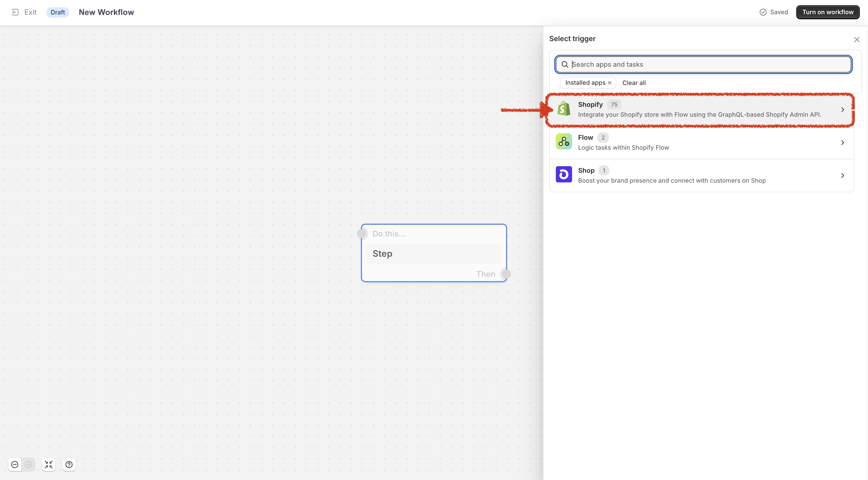Close the Select trigger panel
Screen dimensions: 868x480
[857, 39]
